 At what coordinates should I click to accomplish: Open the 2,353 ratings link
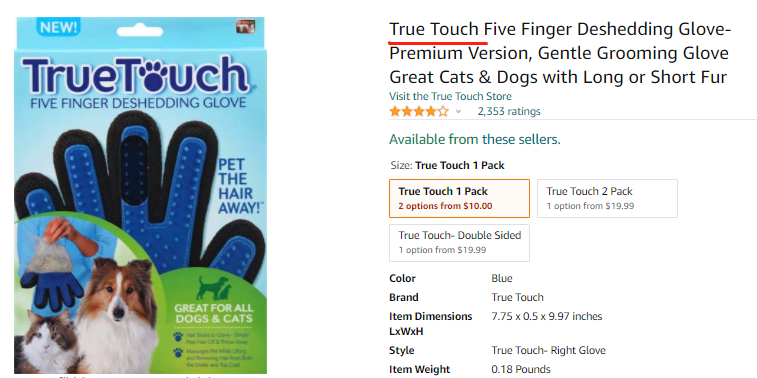pos(509,112)
